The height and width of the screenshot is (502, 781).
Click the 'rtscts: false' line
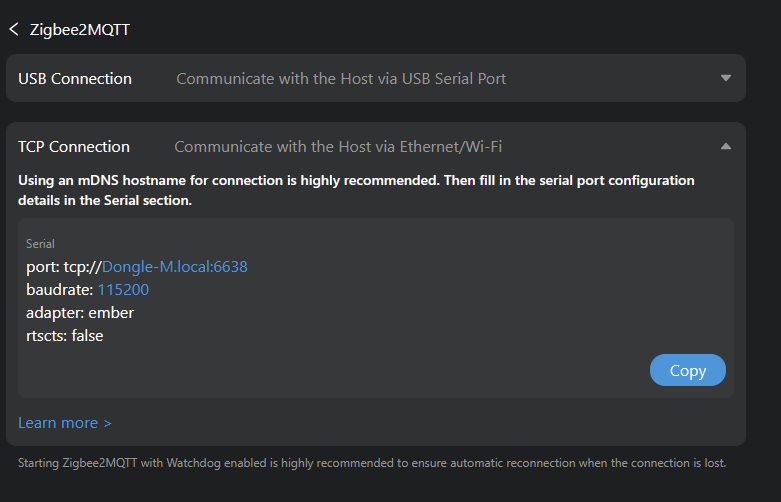pos(65,336)
